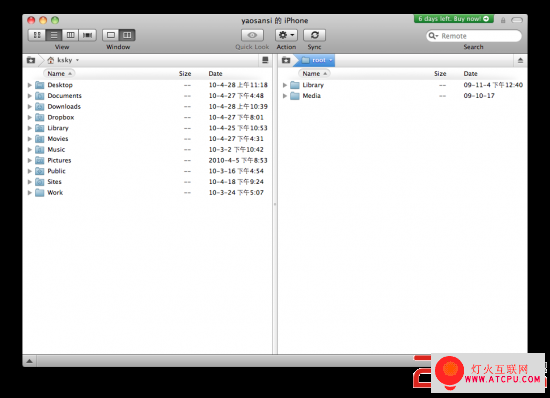Expand the Sites folder
Screen dimensions: 550x398
(x=30, y=182)
